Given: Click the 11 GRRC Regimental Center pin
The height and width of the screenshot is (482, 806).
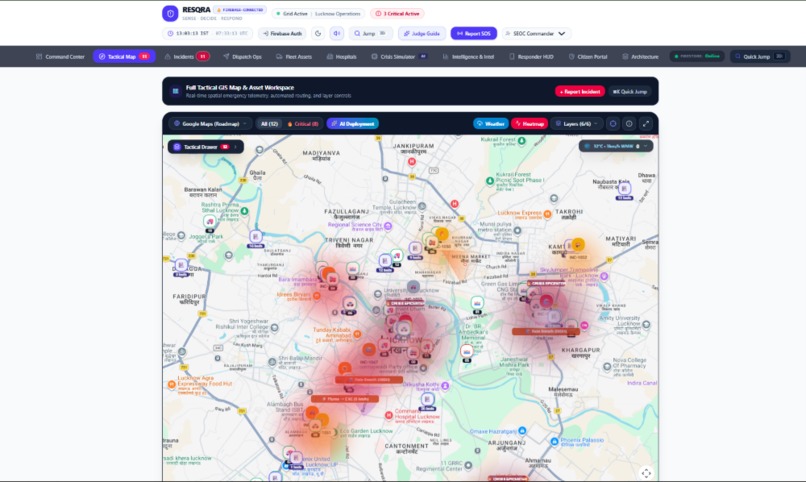Looking at the screenshot, I should [468, 466].
